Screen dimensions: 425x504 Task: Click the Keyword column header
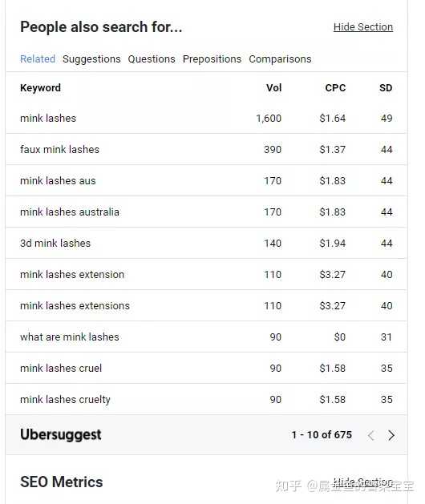coord(40,88)
